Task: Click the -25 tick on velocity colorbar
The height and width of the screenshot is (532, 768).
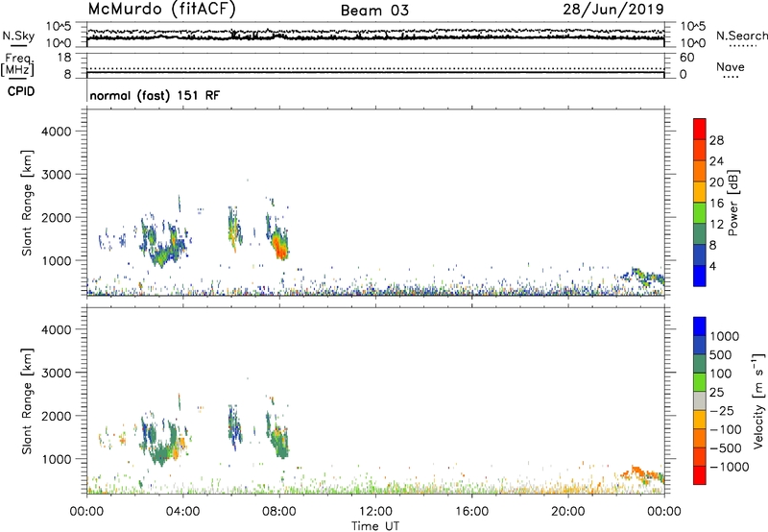Action: coord(722,410)
